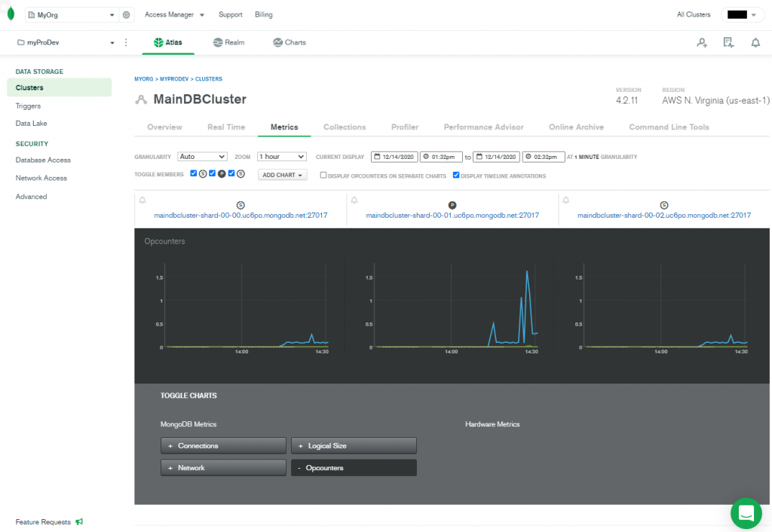
Task: Enable display opcounters on separate charts
Action: [323, 175]
